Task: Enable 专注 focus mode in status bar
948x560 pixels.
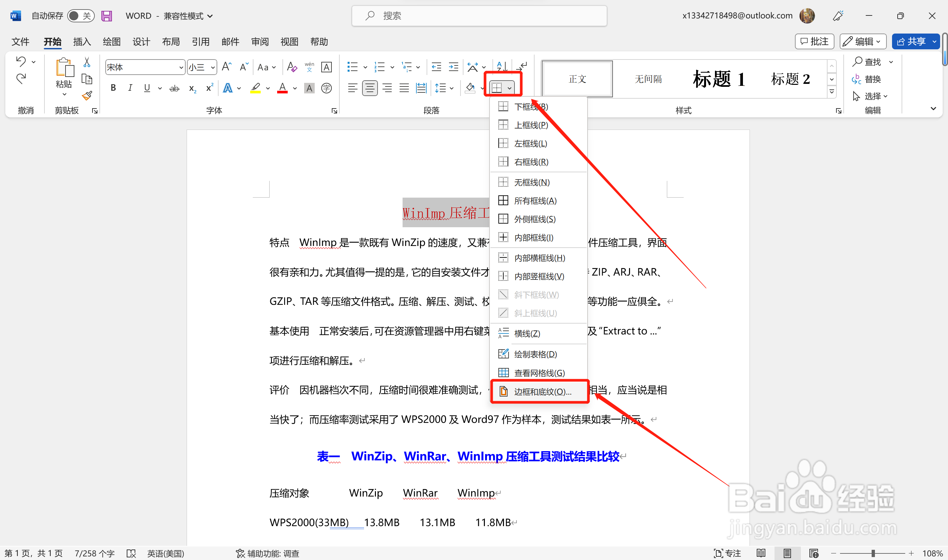Action: (727, 553)
